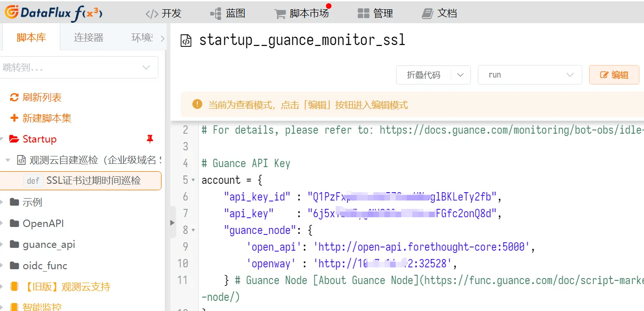
Task: Click the 'api_key_id' text on line 6
Action: [x=258, y=197]
